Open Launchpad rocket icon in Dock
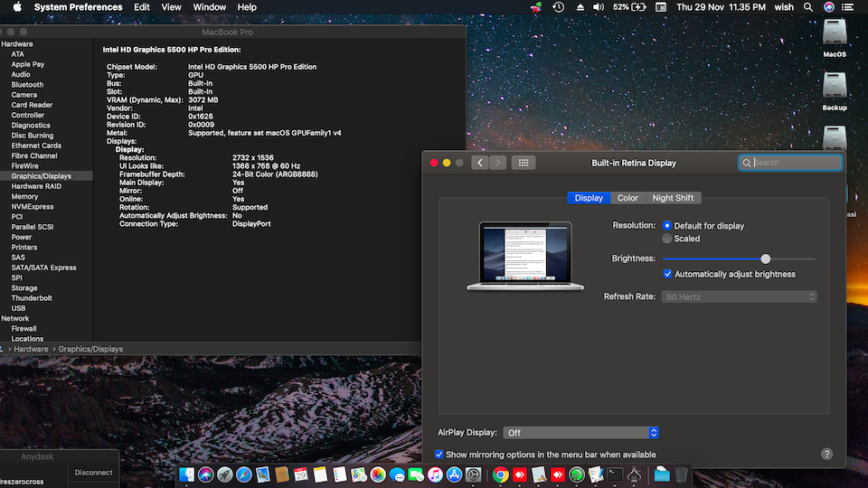868x488 pixels. coord(225,474)
